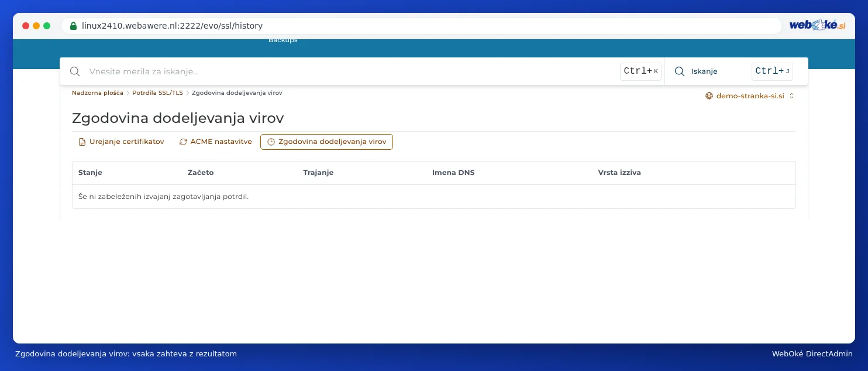The height and width of the screenshot is (371, 868).
Task: Click the browser URL address bar
Action: tap(421, 26)
